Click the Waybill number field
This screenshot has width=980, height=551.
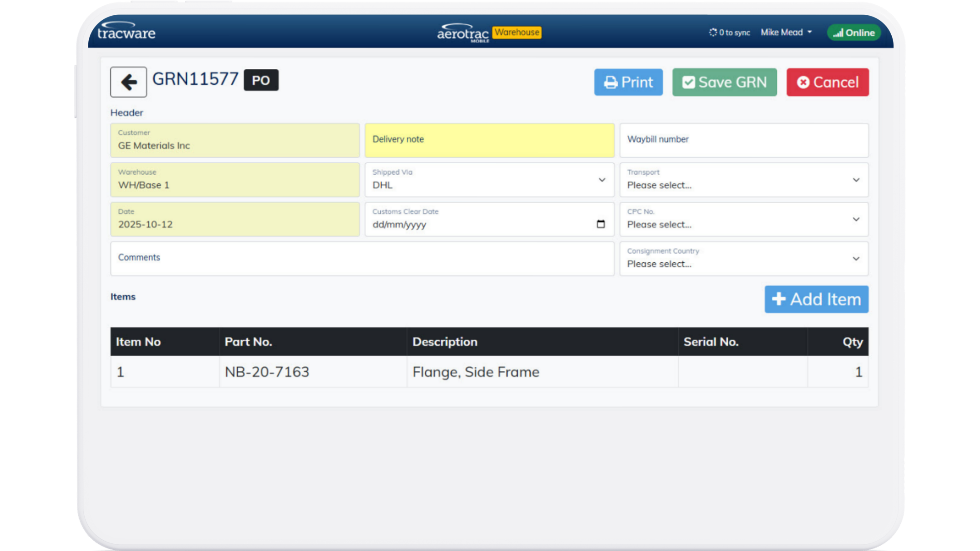pyautogui.click(x=743, y=140)
